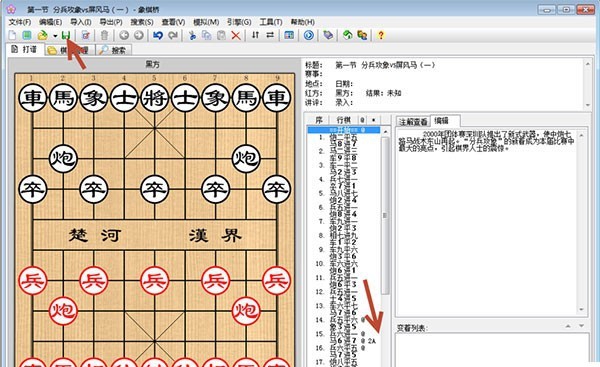Click the trash can delete icon
This screenshot has width=600, height=367.
click(x=104, y=36)
